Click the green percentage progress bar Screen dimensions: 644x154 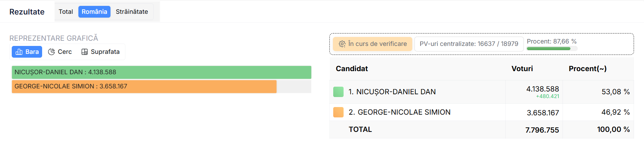[548, 49]
